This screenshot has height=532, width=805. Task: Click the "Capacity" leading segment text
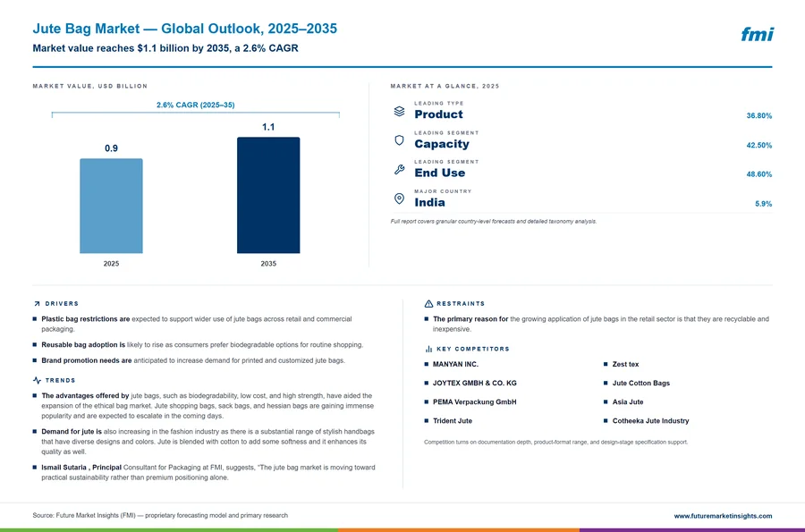[x=442, y=144]
